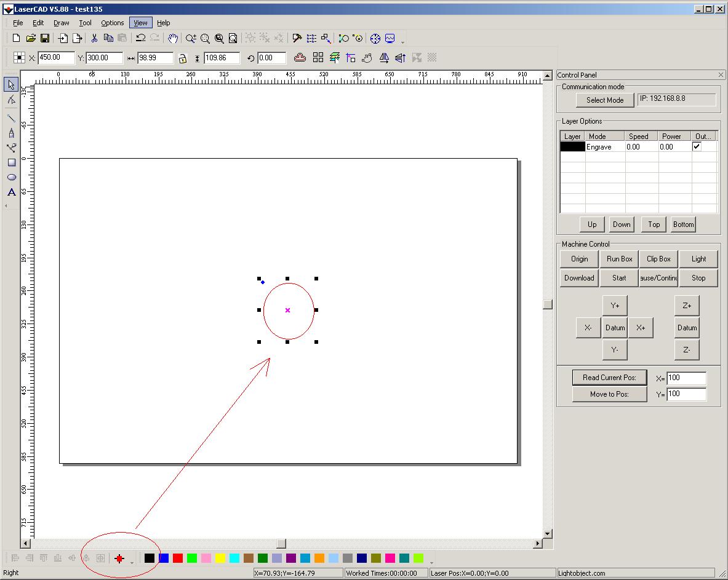Click the Cut scissors icon
This screenshot has width=728, height=580.
94,38
